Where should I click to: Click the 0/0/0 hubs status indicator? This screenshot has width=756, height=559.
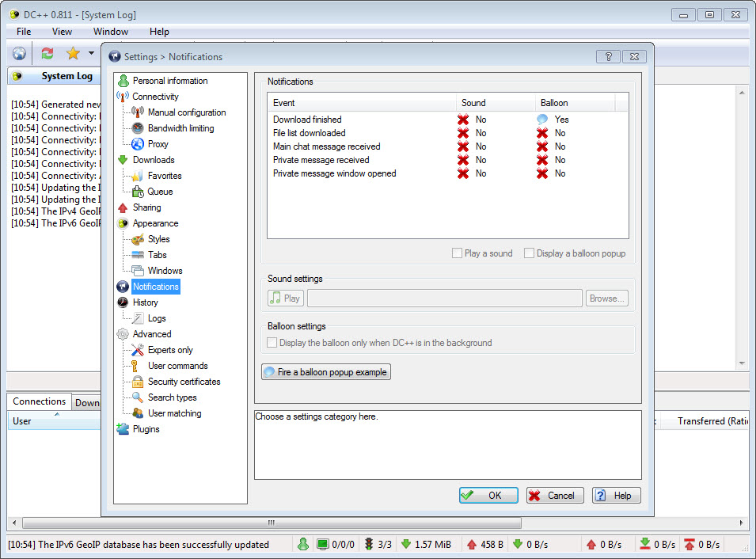(336, 545)
